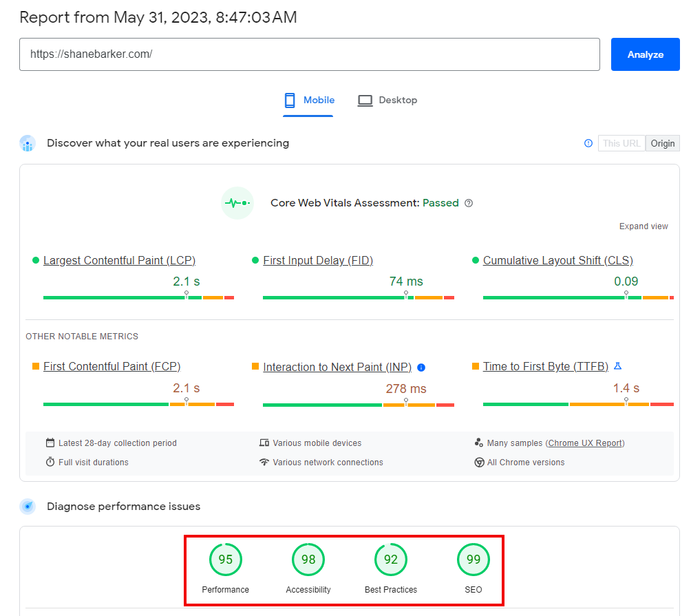
Task: Click the Latest 28-day collection period text
Action: point(117,443)
